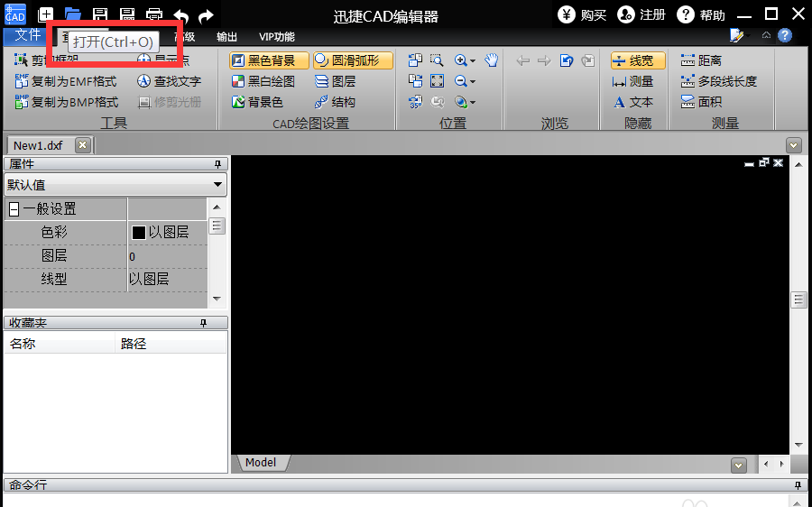Open the zoom in dropdown arrow
The width and height of the screenshot is (812, 507).
tap(473, 60)
